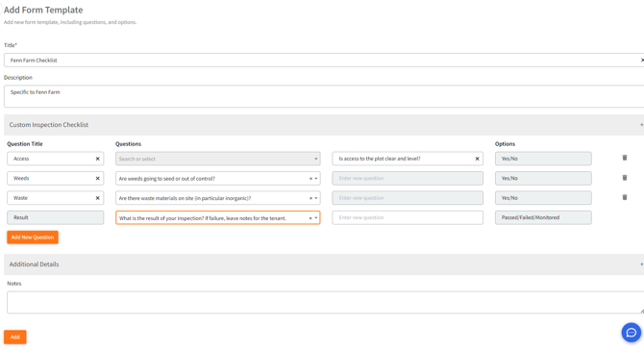Delete the Access question row
The height and width of the screenshot is (349, 644).
pos(624,158)
